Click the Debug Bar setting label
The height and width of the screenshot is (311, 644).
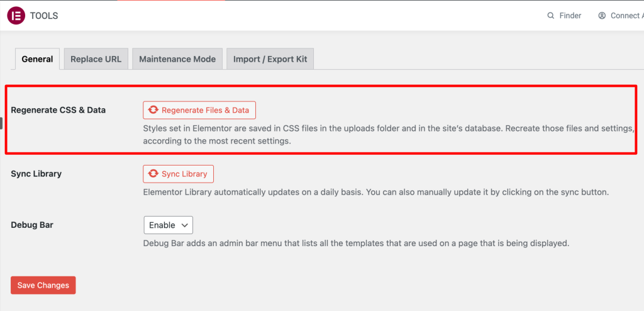tap(32, 225)
